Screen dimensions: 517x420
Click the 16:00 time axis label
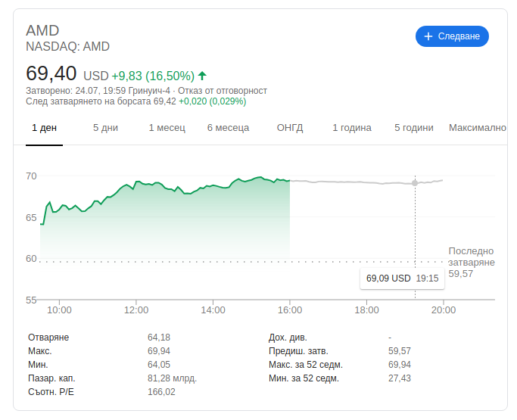(290, 310)
